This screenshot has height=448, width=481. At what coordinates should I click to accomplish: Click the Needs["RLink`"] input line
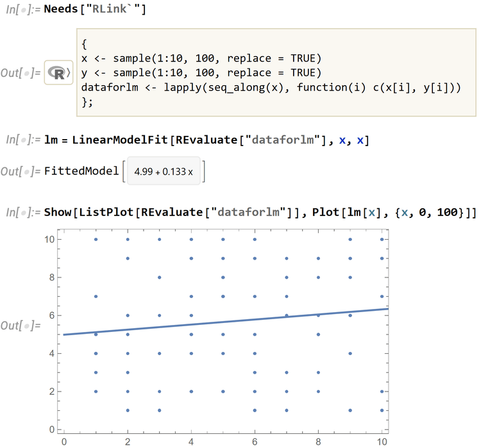(95, 9)
